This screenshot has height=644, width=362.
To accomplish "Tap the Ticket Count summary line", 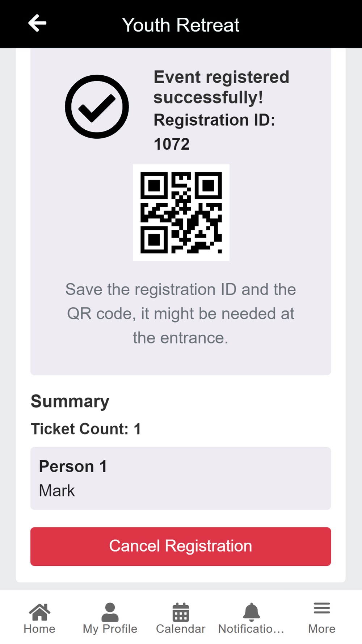I will 86,429.
